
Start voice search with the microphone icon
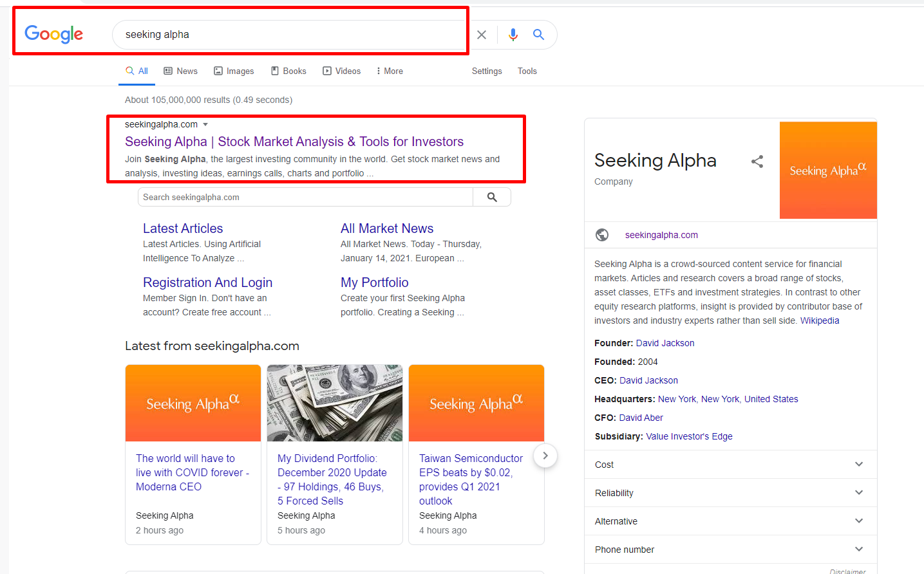pyautogui.click(x=513, y=35)
